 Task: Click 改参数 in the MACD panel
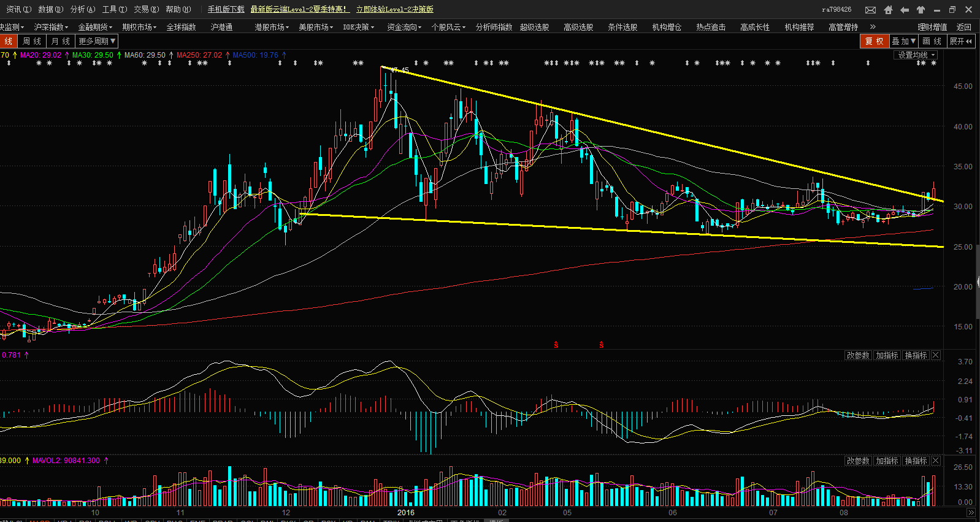click(x=858, y=355)
